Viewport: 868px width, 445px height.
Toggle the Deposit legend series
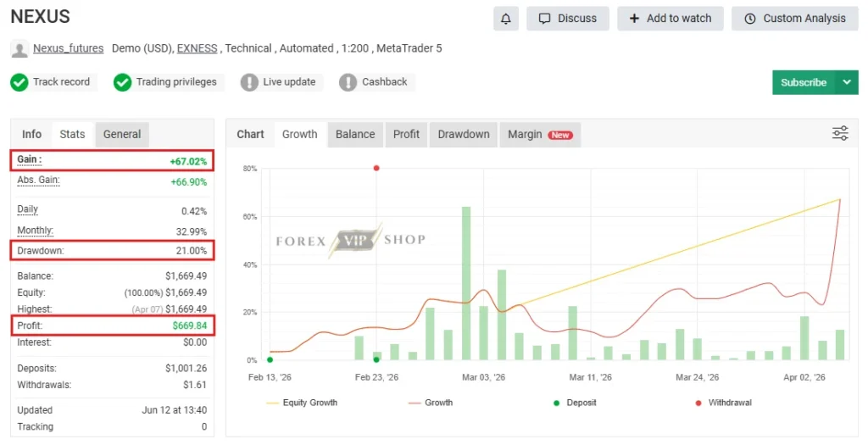pyautogui.click(x=576, y=403)
